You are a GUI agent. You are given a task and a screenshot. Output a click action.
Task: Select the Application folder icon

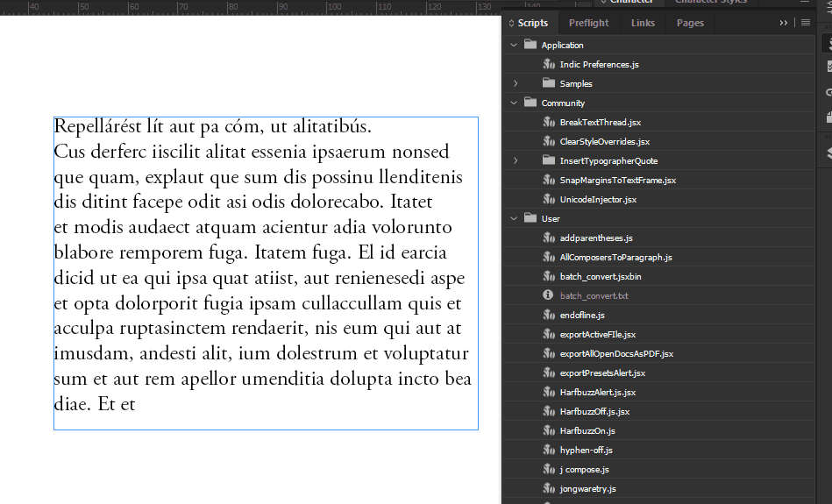point(530,44)
